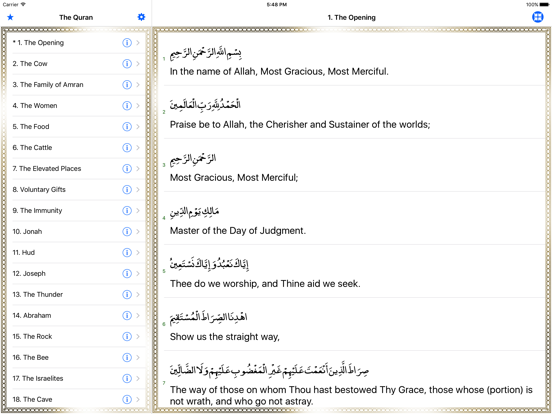Select chapter 18. The Cave
The image size is (552, 414).
(76, 399)
